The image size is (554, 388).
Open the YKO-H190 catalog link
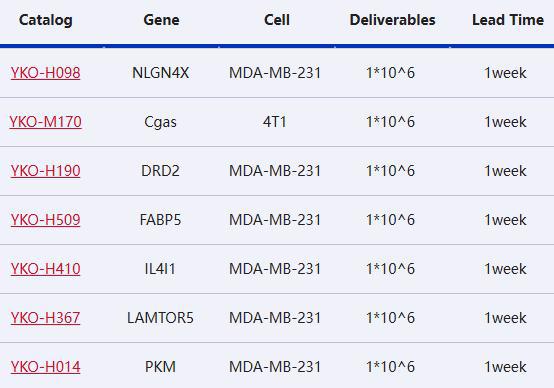pyautogui.click(x=46, y=171)
